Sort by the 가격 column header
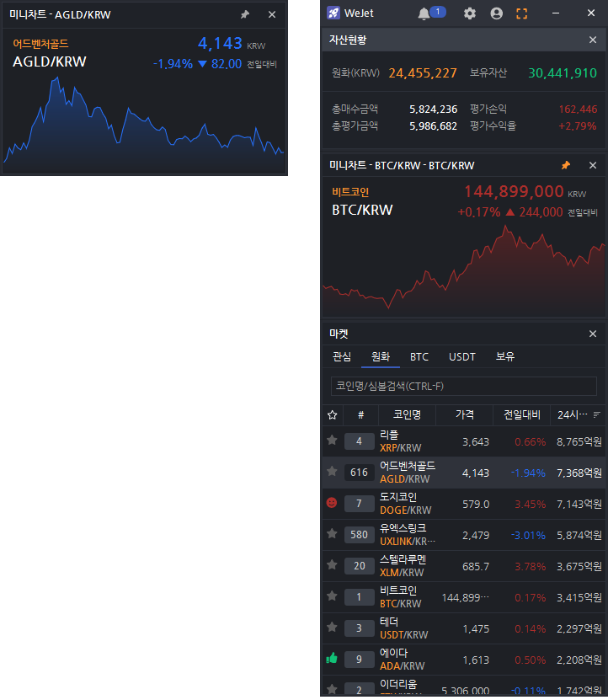 pyautogui.click(x=464, y=415)
